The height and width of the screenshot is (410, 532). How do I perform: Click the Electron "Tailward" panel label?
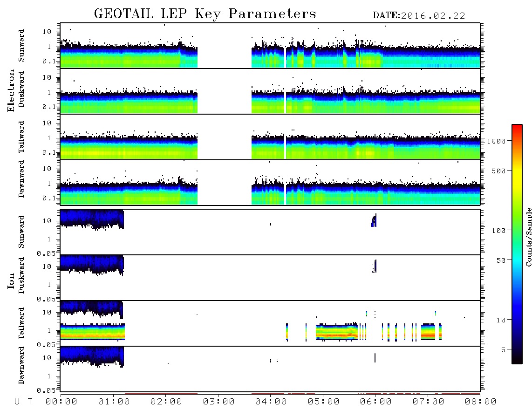(x=21, y=137)
